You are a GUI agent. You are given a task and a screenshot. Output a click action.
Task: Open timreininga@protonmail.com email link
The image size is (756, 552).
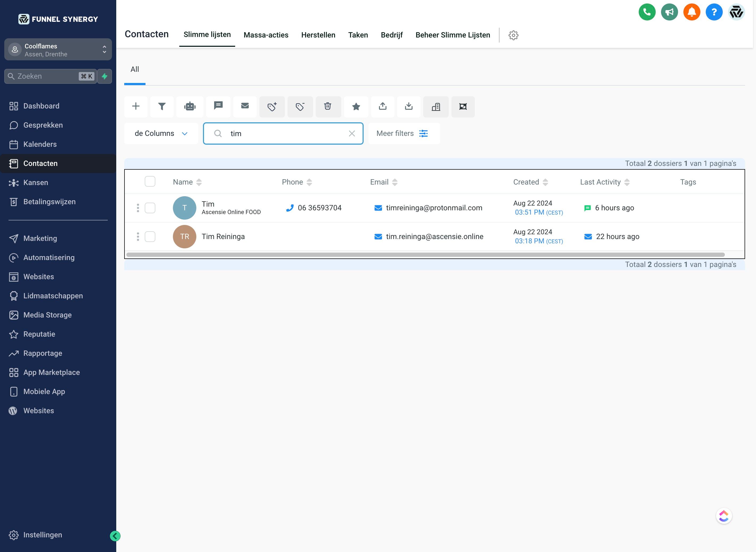coord(434,208)
